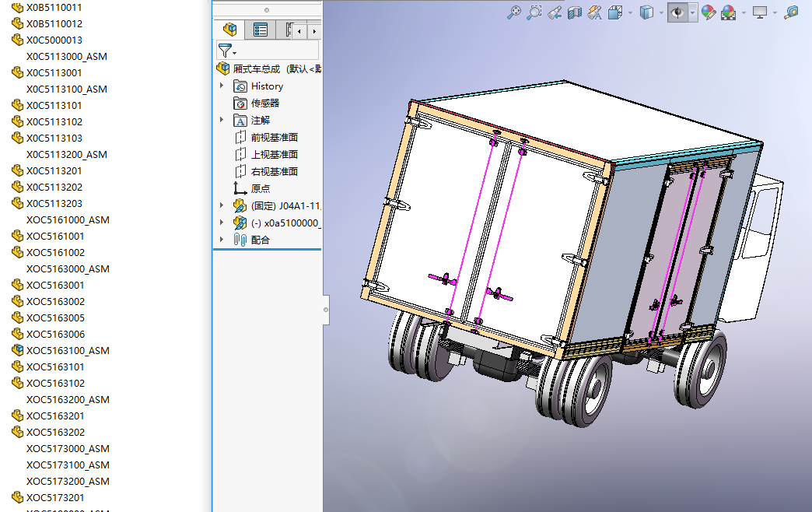Click the panel collapse handle on viewport edge
Image resolution: width=812 pixels, height=512 pixels.
(x=326, y=310)
